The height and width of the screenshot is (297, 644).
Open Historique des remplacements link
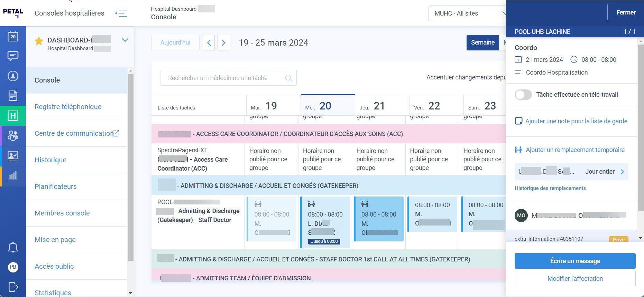point(550,188)
